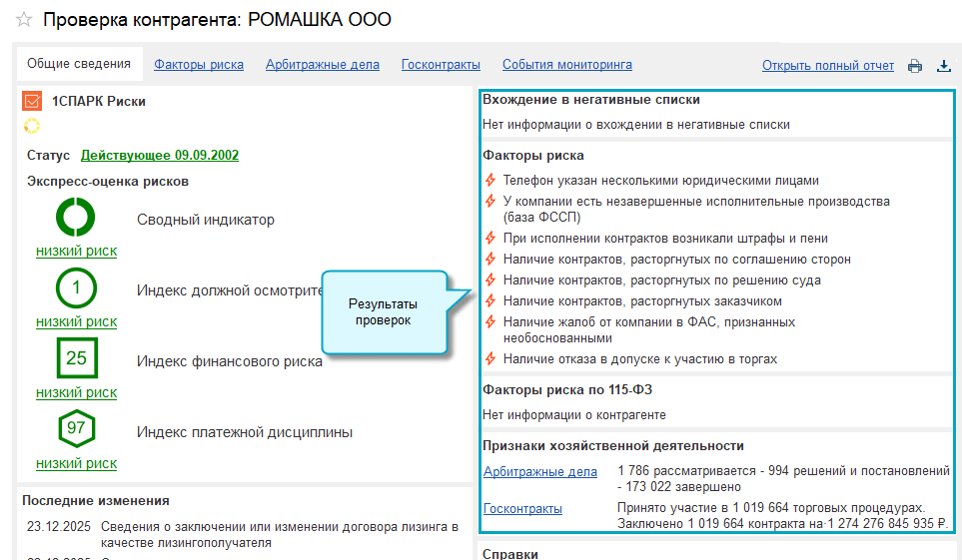
Task: Click the Индекс платежной дисциплины label
Action: click(244, 432)
